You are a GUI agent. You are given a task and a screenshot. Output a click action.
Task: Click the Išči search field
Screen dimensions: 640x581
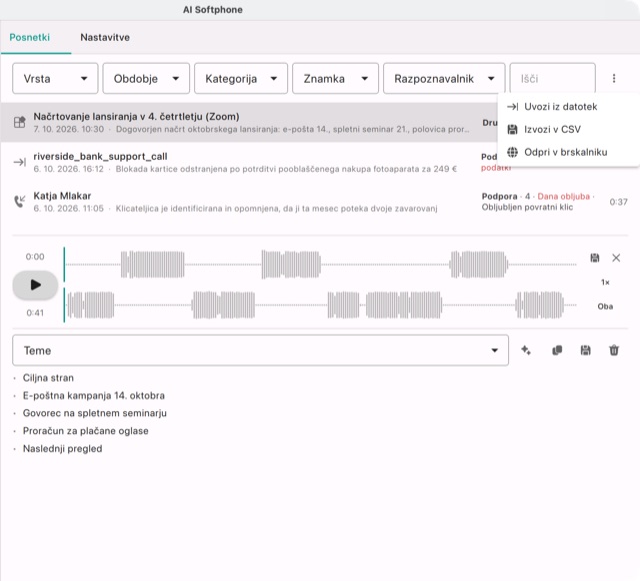553,78
